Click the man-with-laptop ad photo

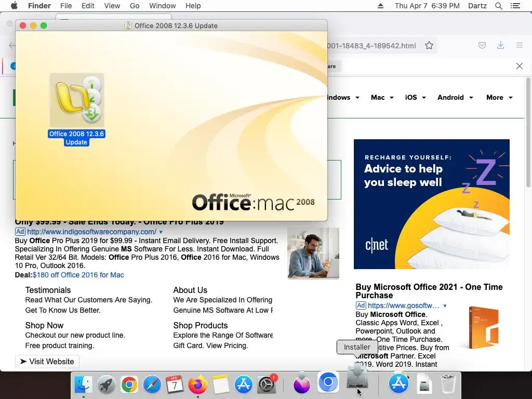(313, 253)
